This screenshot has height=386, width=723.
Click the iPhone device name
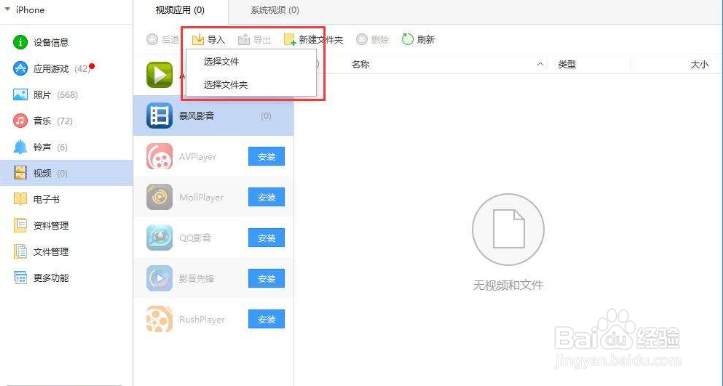coord(30,10)
